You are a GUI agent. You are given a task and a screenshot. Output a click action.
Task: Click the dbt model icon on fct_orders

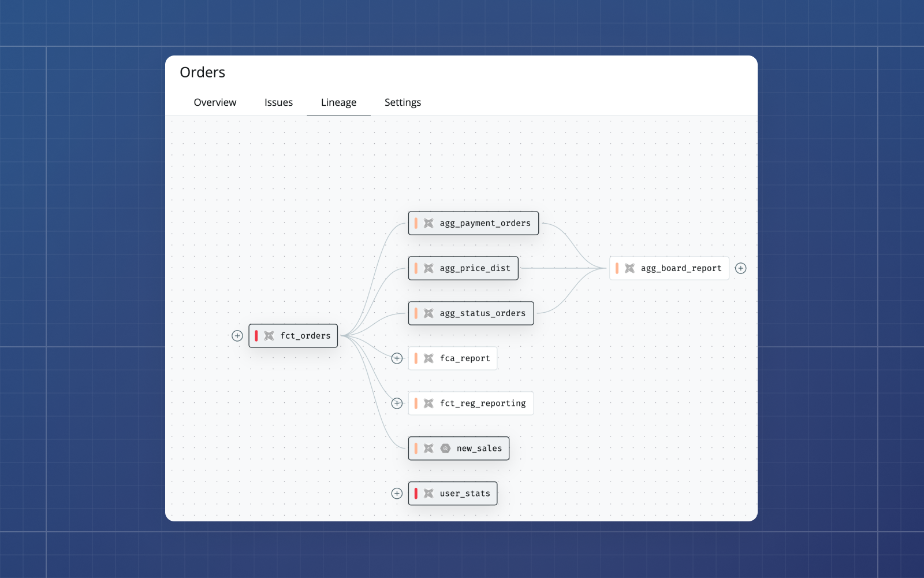tap(269, 335)
